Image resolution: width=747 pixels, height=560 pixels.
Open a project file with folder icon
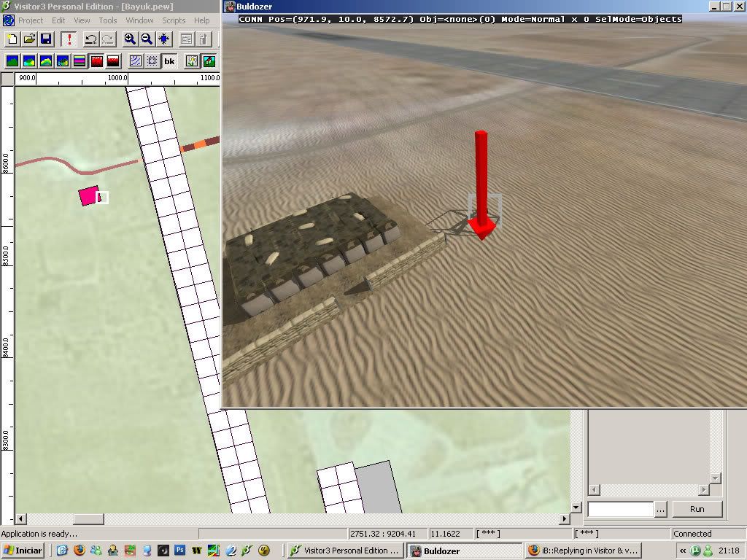click(29, 39)
